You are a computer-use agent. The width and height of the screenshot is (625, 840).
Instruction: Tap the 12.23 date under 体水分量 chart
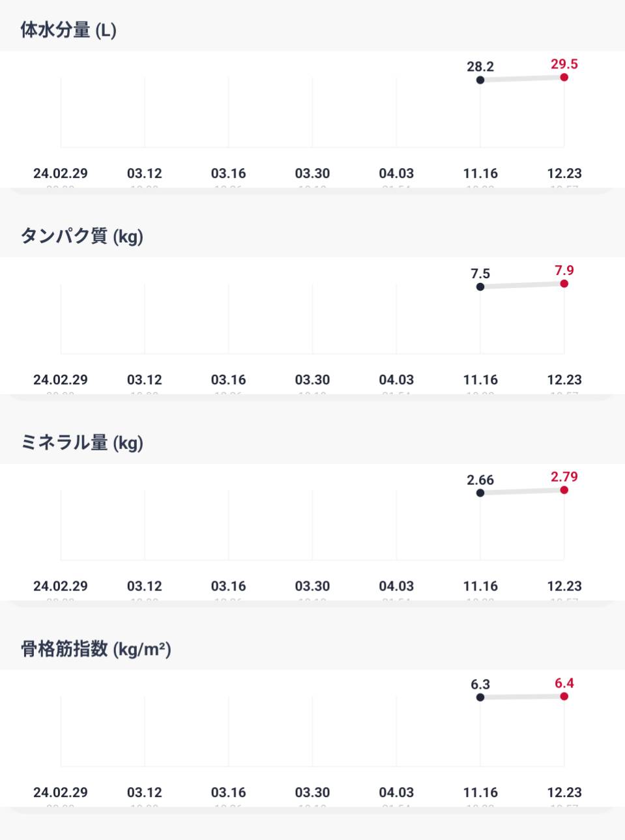564,173
